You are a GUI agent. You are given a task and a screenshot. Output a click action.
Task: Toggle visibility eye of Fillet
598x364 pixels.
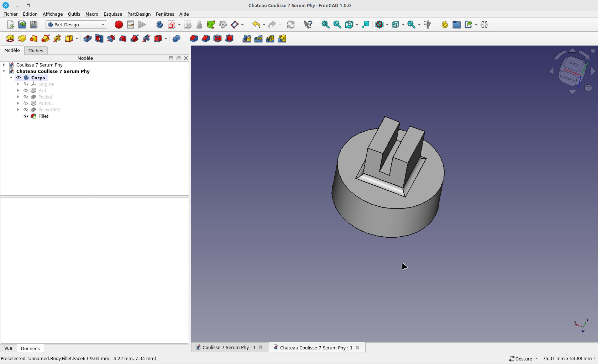pos(26,116)
